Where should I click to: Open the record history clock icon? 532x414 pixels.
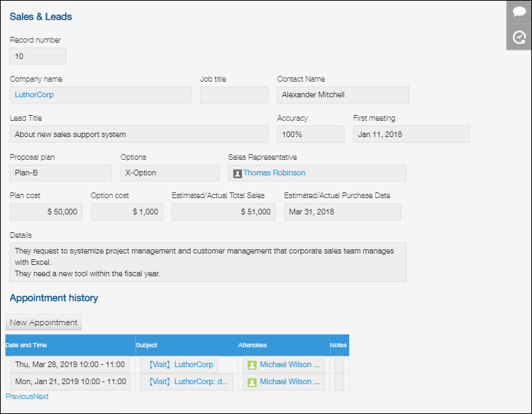519,38
